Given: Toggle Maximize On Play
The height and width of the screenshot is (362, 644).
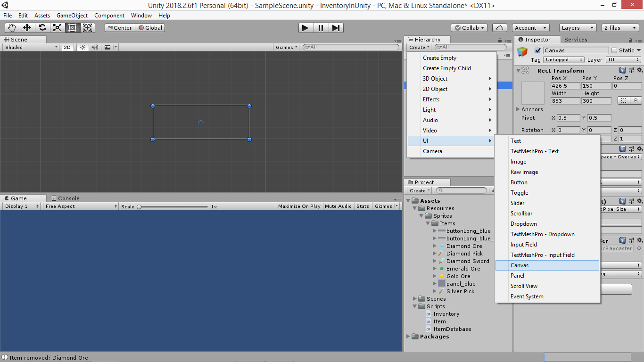Looking at the screenshot, I should (x=299, y=206).
